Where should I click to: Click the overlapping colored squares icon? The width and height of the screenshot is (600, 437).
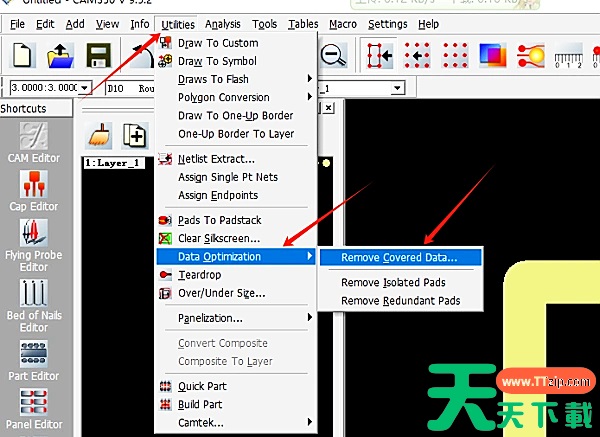coord(492,56)
